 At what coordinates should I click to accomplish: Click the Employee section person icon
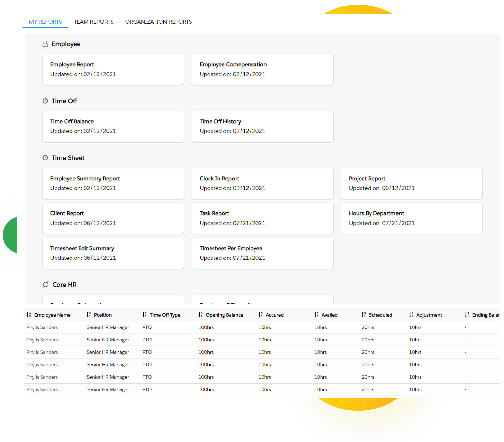[45, 44]
